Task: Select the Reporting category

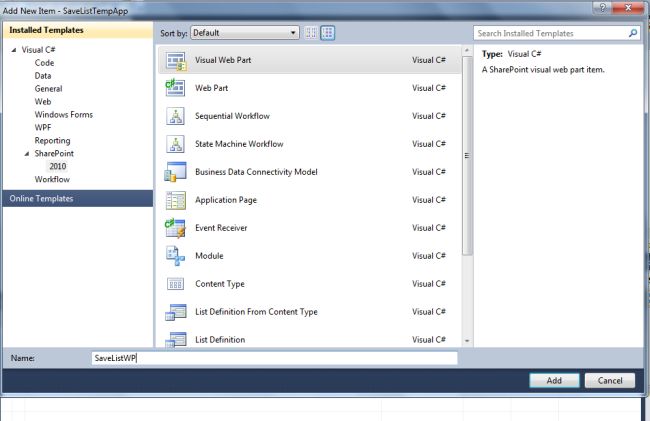Action: click(x=53, y=140)
